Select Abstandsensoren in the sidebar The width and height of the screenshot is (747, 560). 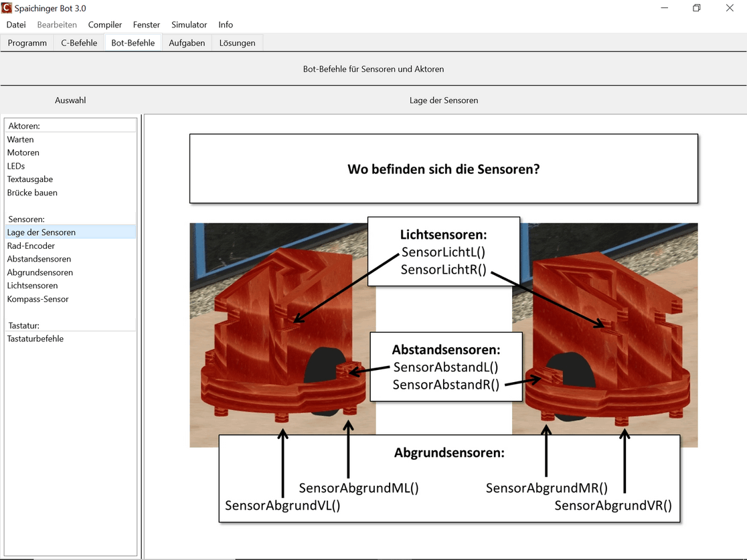[x=39, y=259]
